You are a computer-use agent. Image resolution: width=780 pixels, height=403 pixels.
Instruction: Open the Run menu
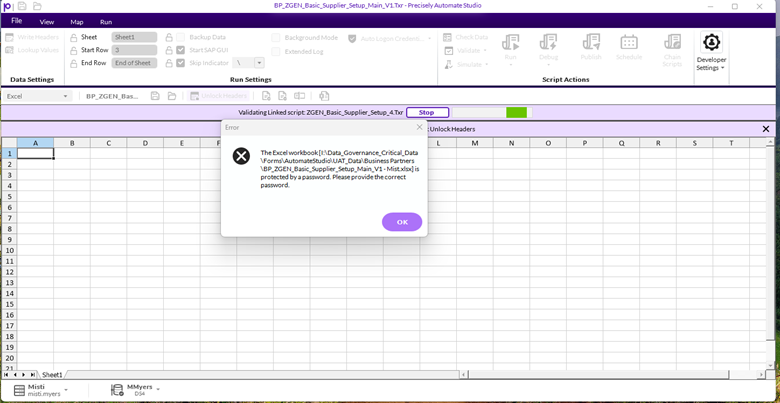(x=106, y=22)
